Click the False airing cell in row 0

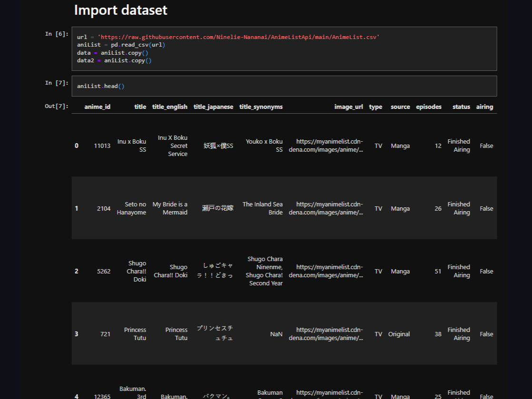click(x=486, y=146)
